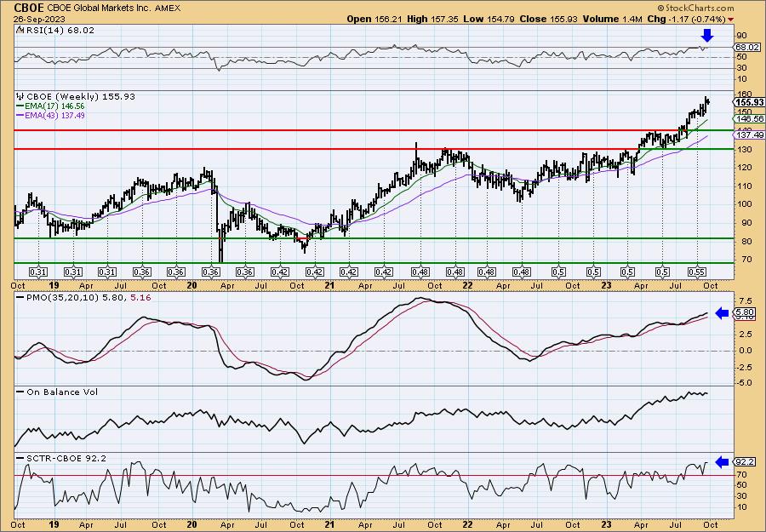
Task: Click the 0.0 label on the PMO axis
Action: [x=746, y=351]
